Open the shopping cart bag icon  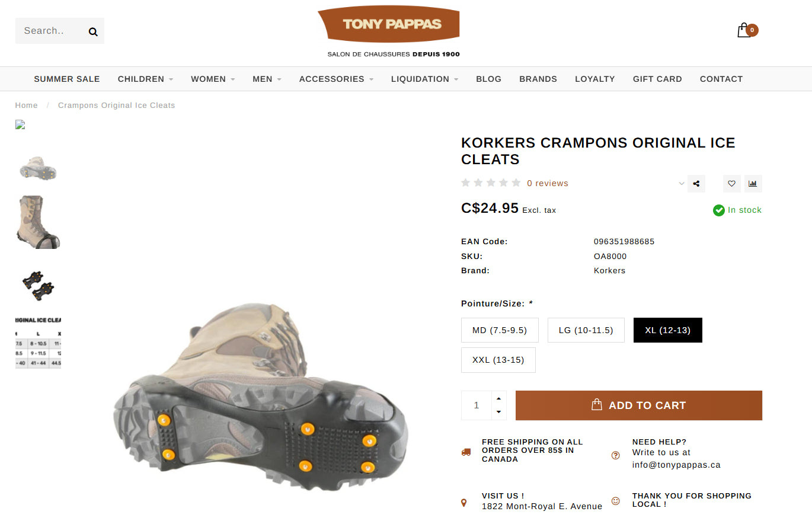pos(744,30)
